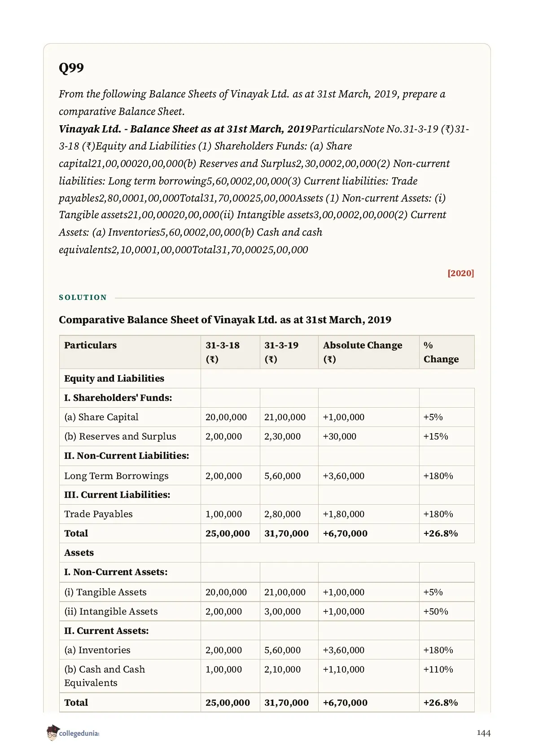Image resolution: width=534 pixels, height=756 pixels.
Task: Click the collegedunia mascot logo icon
Action: coord(53,732)
